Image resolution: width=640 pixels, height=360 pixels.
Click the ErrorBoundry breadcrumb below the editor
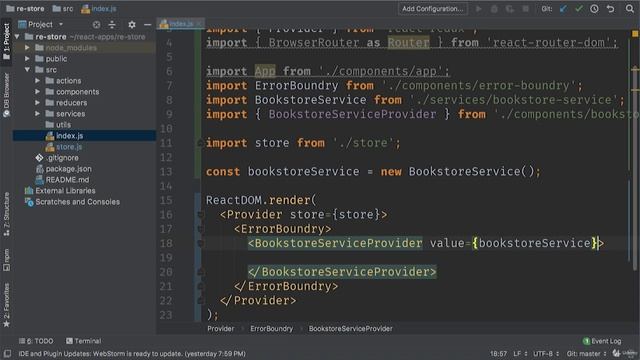point(271,329)
